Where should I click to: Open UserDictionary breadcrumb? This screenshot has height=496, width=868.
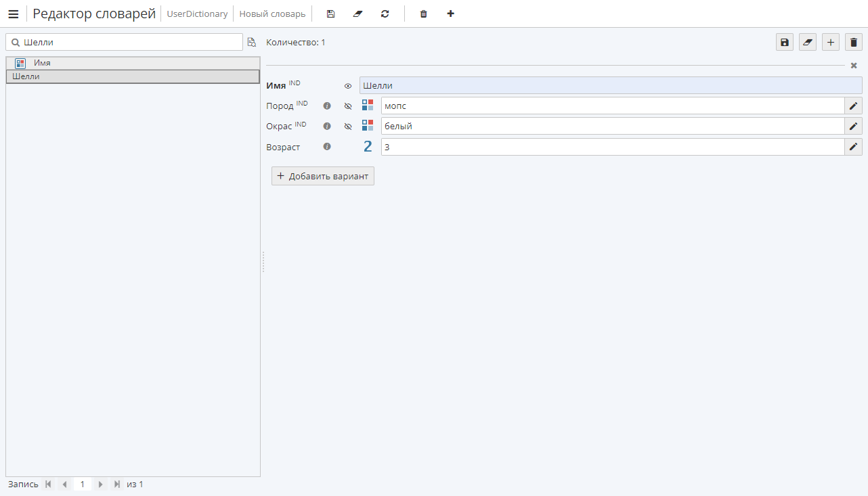pos(197,14)
